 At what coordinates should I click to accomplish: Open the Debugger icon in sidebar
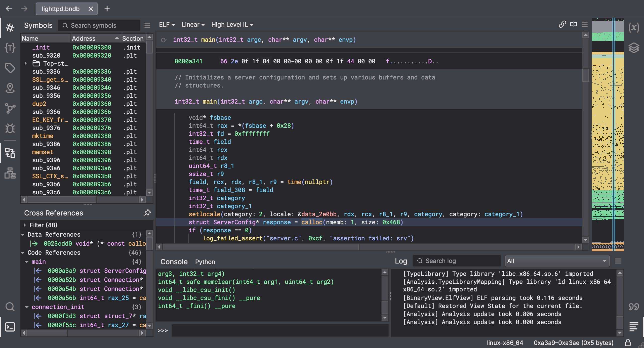(10, 128)
